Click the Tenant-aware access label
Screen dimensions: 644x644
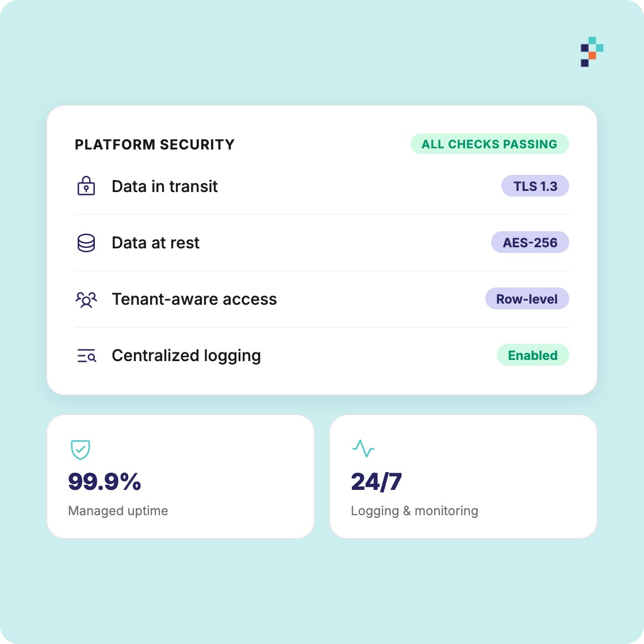[x=194, y=299]
